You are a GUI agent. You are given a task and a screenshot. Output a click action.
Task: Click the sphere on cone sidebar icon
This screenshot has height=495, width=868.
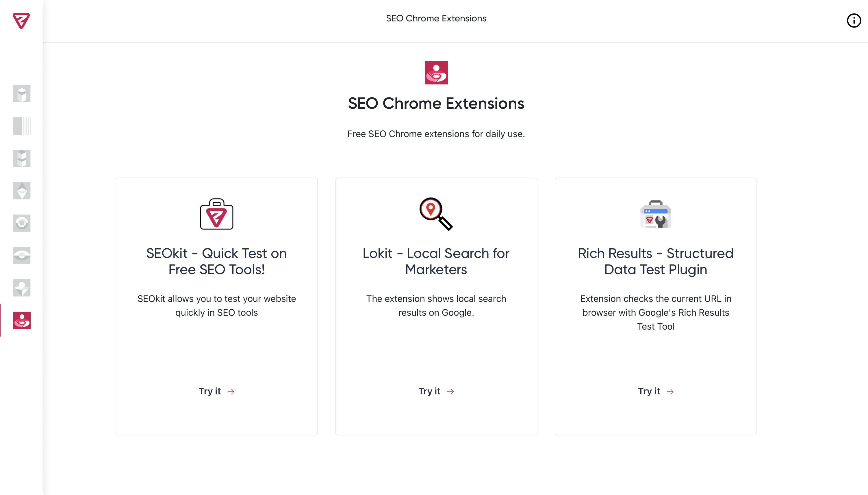click(22, 288)
